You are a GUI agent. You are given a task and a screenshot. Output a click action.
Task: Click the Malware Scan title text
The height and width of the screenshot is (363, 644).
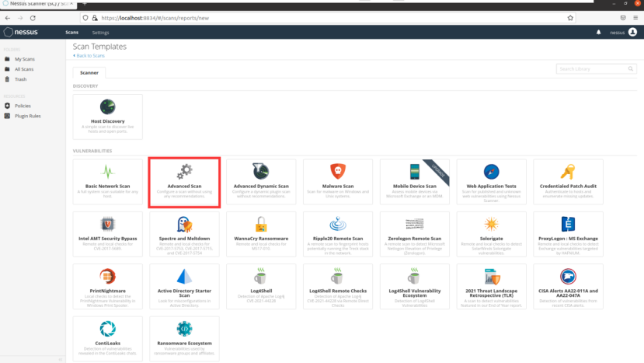(x=338, y=187)
